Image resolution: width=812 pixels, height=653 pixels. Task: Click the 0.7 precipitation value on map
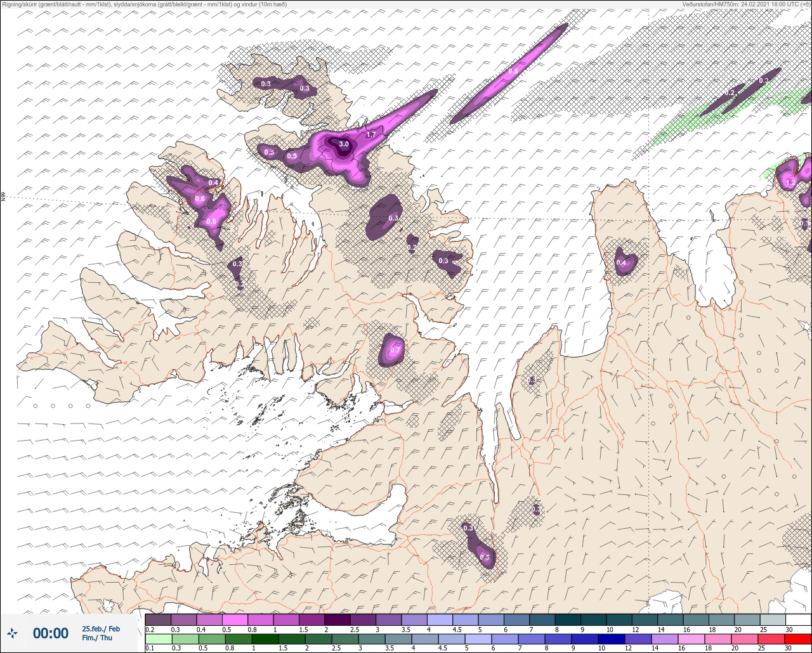click(x=395, y=350)
